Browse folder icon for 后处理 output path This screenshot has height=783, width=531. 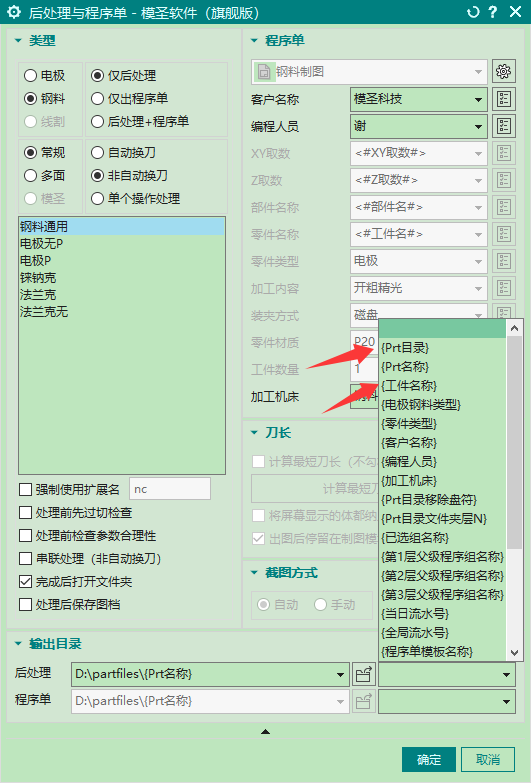point(363,675)
